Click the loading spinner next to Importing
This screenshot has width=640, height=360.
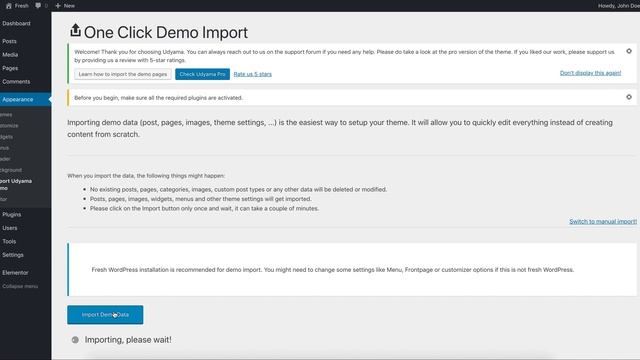[x=75, y=340]
